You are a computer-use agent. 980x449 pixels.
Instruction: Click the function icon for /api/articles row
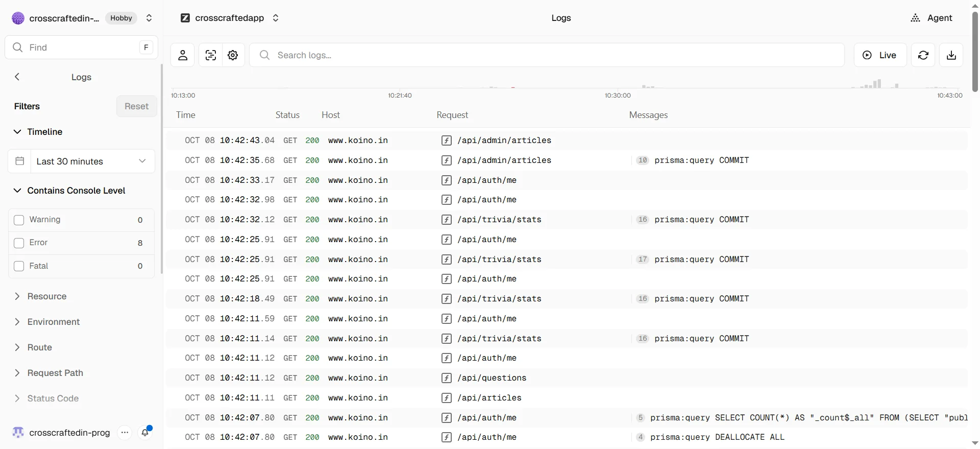pyautogui.click(x=447, y=398)
